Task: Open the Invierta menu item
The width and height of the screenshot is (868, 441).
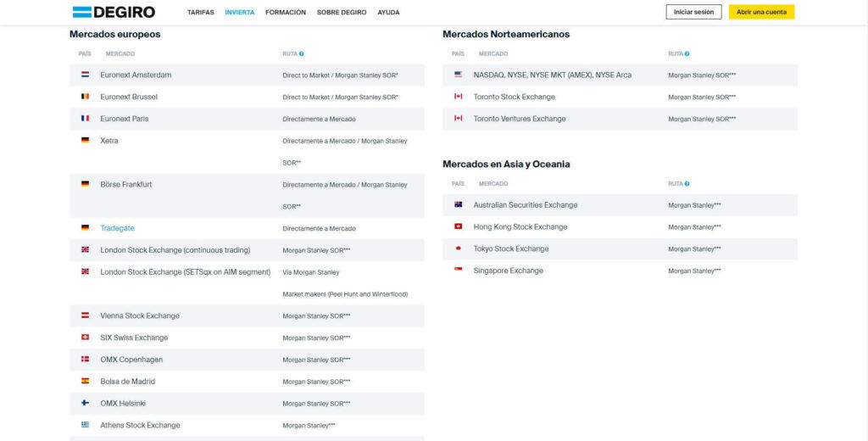Action: point(239,13)
